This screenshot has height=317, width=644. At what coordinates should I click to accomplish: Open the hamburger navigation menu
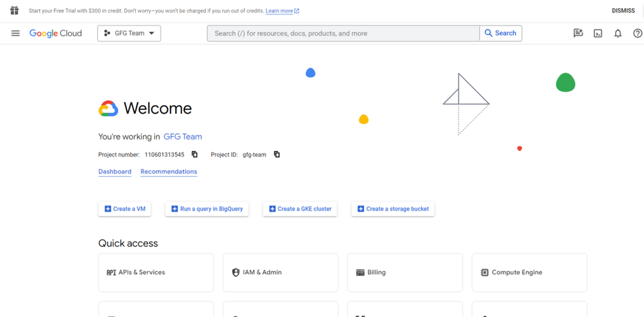click(x=15, y=33)
